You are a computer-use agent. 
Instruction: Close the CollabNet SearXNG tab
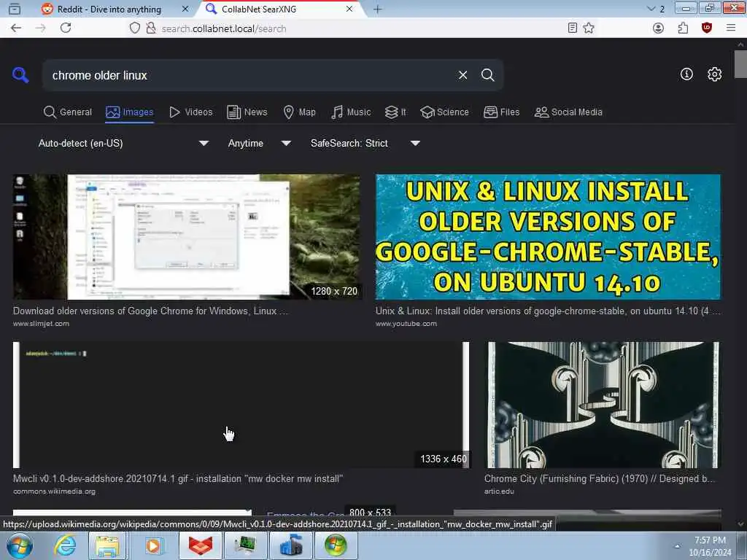point(349,9)
